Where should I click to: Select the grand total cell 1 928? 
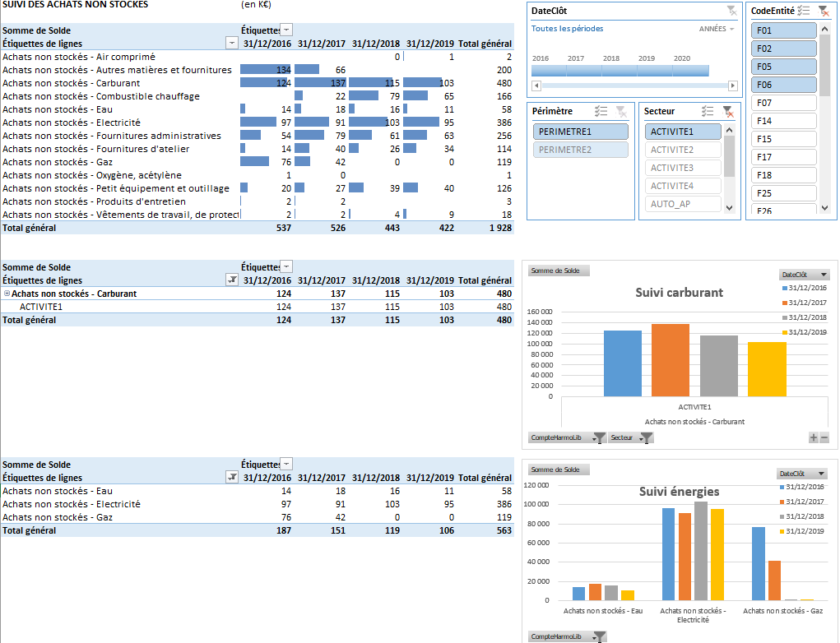(500, 228)
